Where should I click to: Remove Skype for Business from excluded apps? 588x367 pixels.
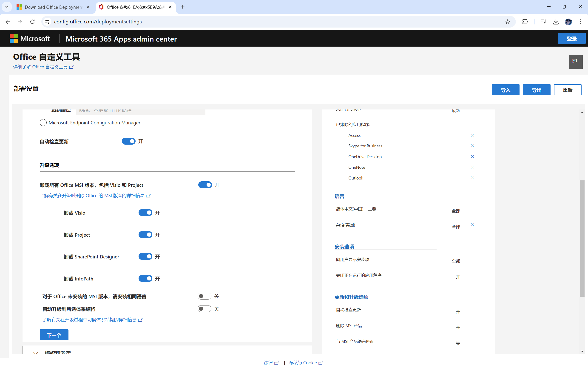pyautogui.click(x=472, y=146)
